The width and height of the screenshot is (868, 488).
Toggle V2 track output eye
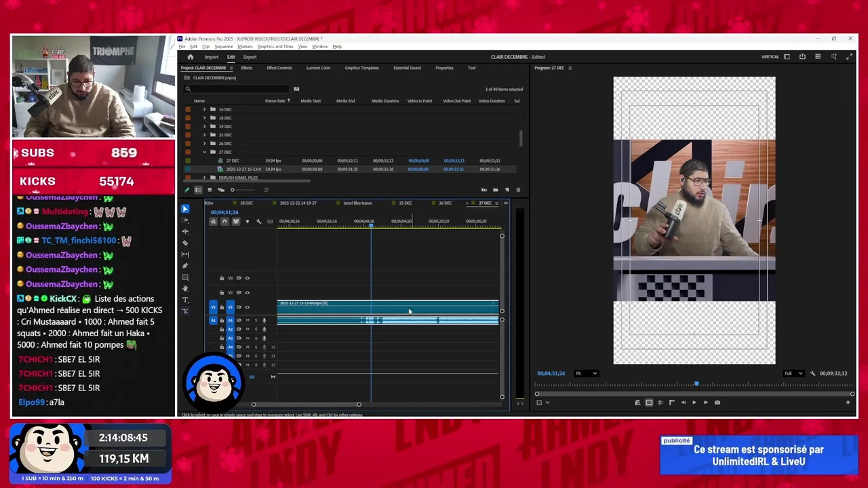(x=247, y=293)
